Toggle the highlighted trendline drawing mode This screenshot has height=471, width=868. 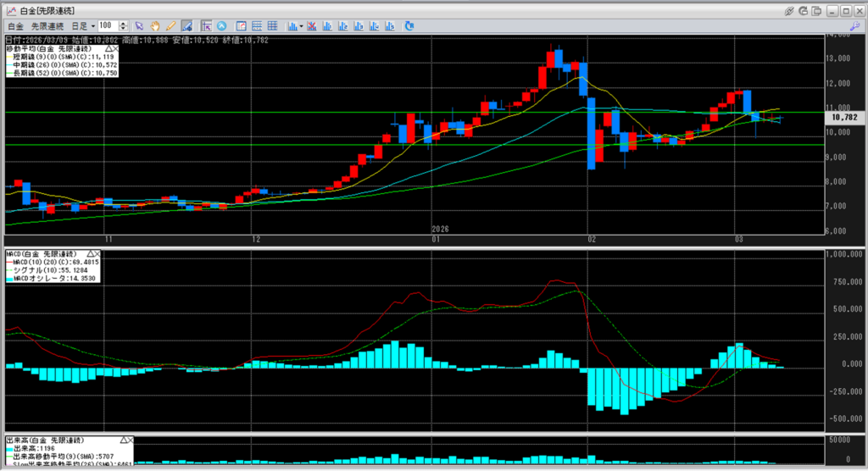coord(186,26)
